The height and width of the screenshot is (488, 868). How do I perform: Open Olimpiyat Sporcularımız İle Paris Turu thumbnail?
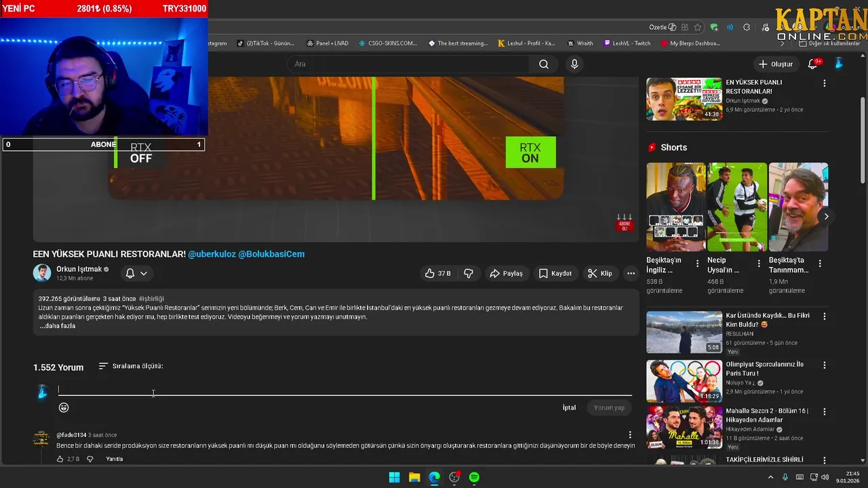pos(684,381)
